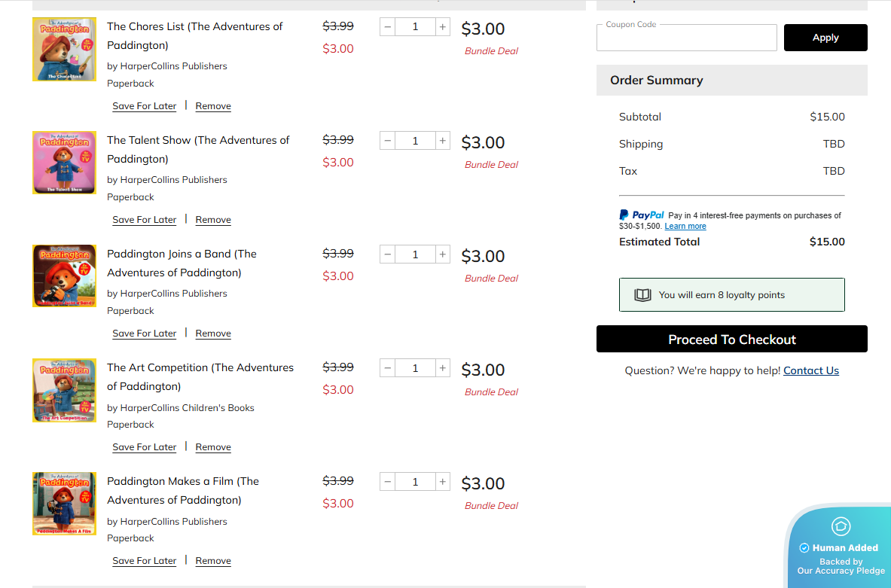Click the loyalty points book icon

(x=642, y=295)
